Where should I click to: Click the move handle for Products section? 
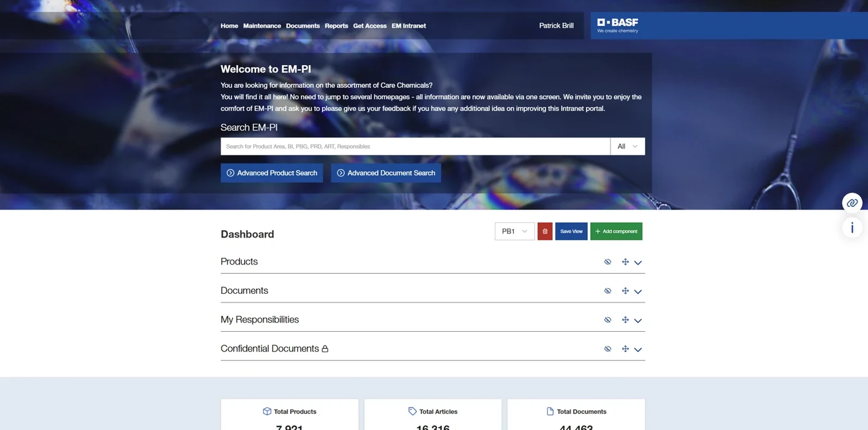(x=625, y=262)
